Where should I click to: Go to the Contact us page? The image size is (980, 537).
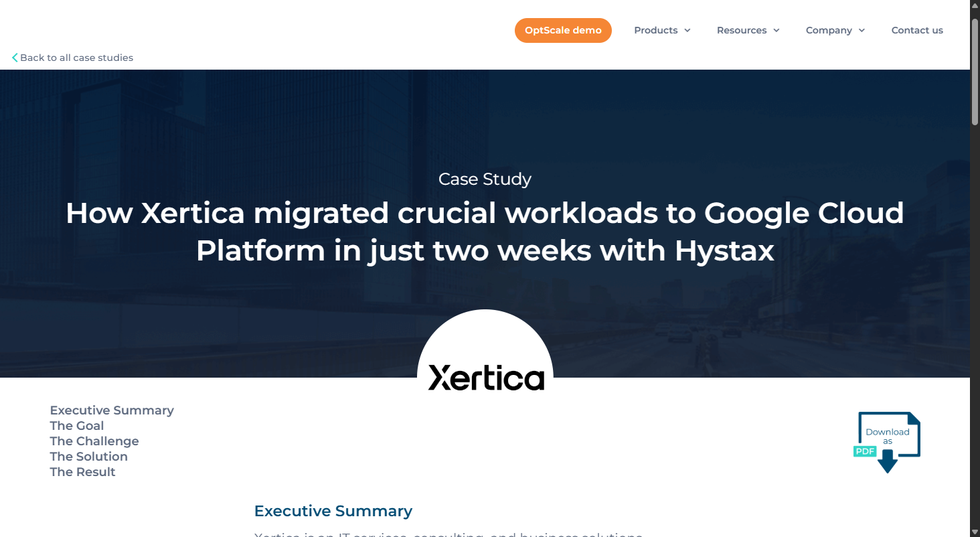(x=917, y=30)
